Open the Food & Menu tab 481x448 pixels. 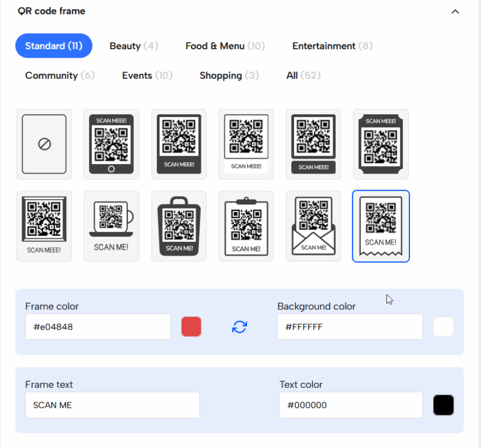225,46
